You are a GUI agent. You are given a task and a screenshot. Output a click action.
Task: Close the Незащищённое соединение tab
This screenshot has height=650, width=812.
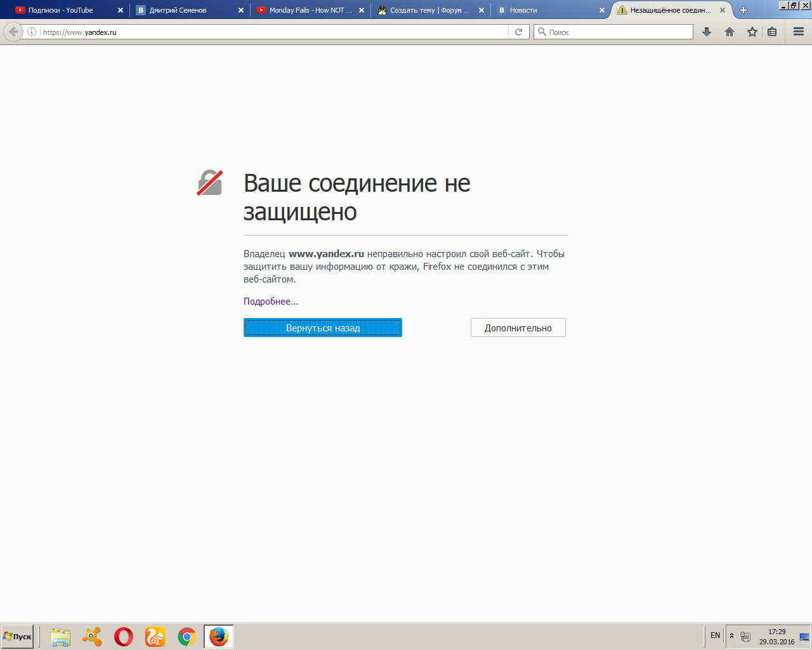(x=722, y=10)
